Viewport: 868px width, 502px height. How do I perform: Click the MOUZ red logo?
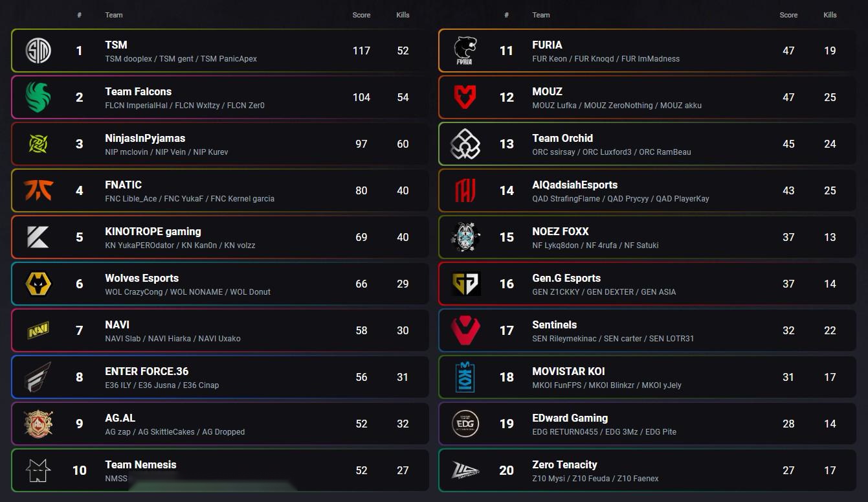point(465,97)
